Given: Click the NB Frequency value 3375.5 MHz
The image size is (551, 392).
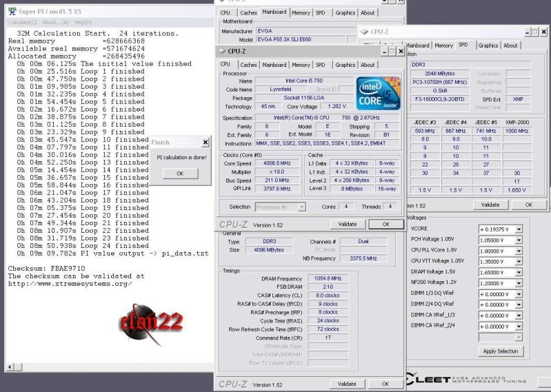Looking at the screenshot, I should click(363, 258).
